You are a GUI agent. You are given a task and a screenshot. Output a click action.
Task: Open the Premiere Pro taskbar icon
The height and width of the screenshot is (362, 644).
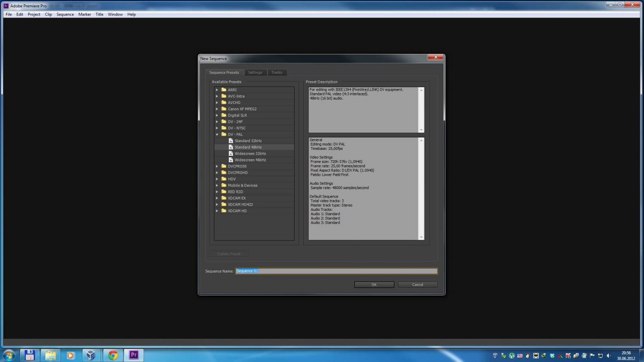(134, 355)
